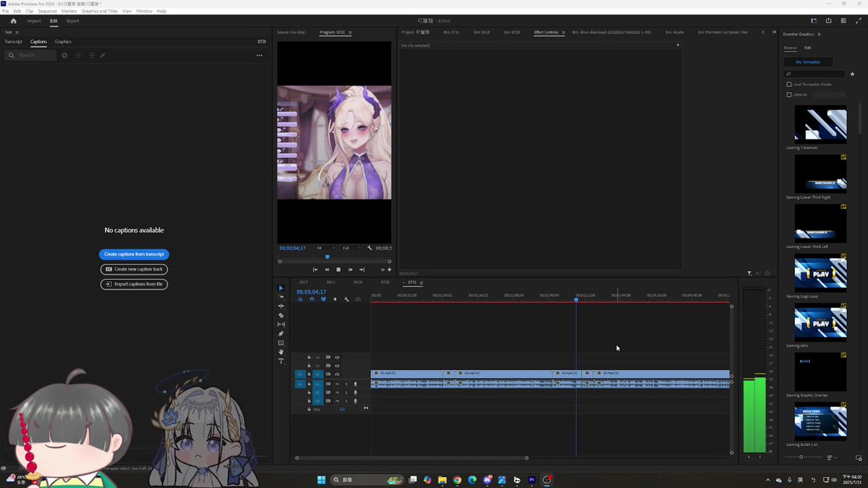Image resolution: width=868 pixels, height=488 pixels.
Task: Select the Selection tool in timeline toolbar
Action: click(x=281, y=288)
